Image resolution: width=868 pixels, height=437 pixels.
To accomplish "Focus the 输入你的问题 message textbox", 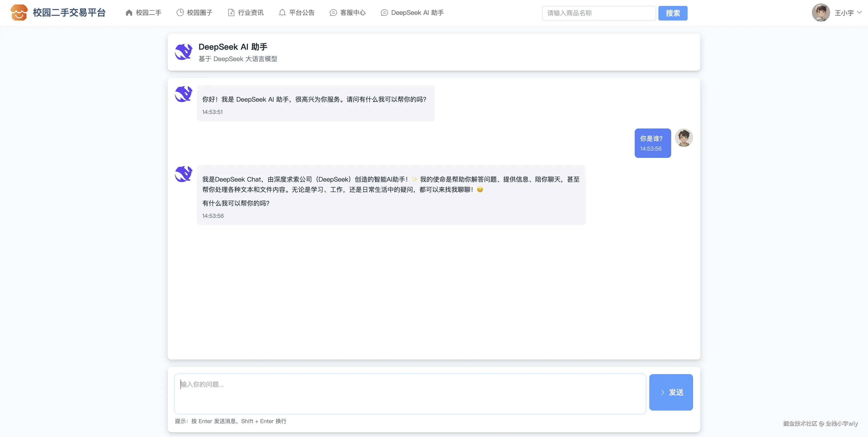I will point(410,393).
